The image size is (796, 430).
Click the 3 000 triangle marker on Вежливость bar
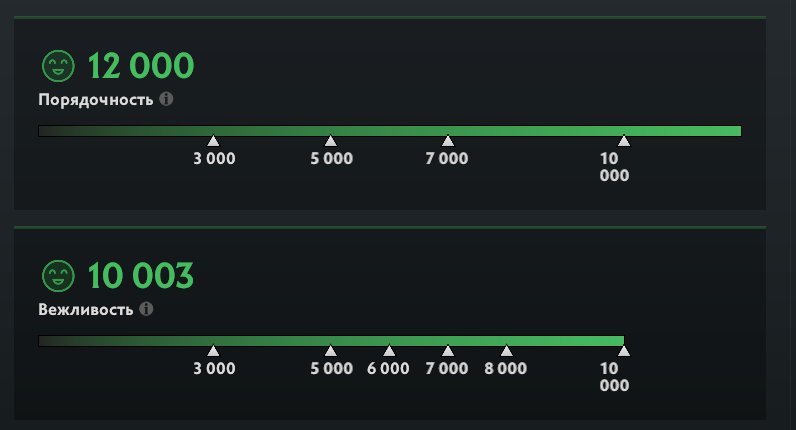click(x=213, y=351)
